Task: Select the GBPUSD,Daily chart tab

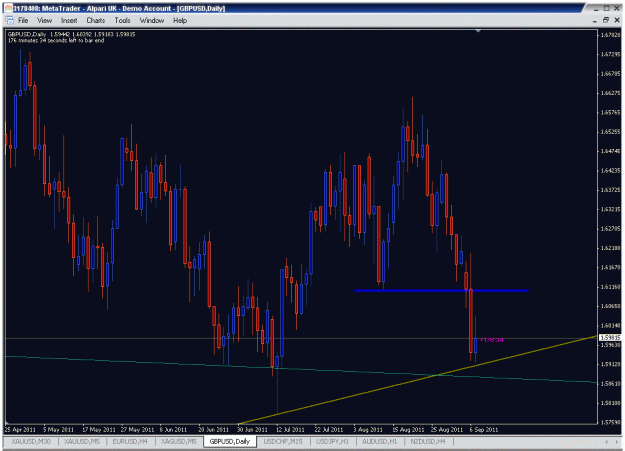Action: (x=230, y=441)
